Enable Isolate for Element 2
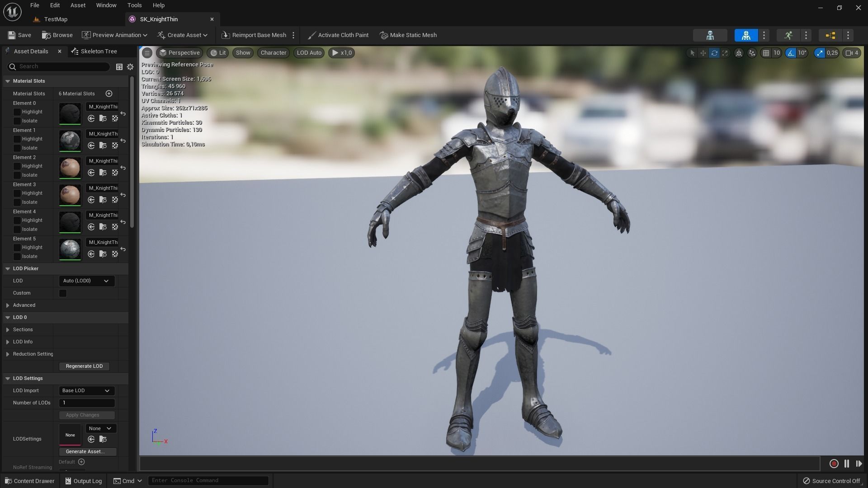This screenshot has width=868, height=488. (17, 175)
